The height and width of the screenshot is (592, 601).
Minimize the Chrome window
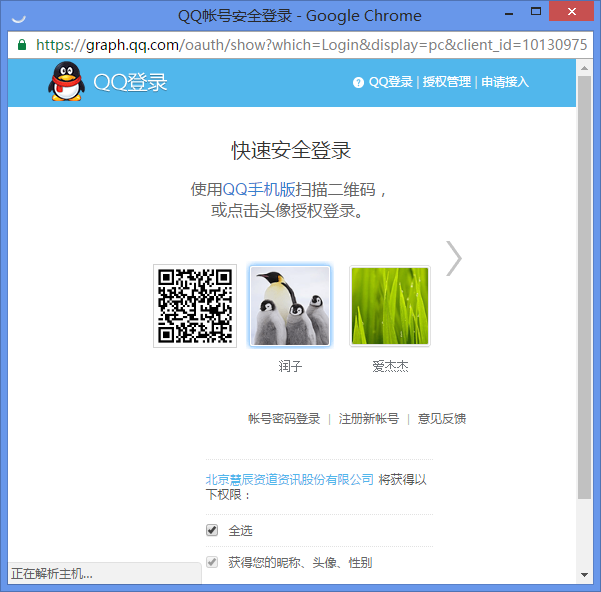509,13
